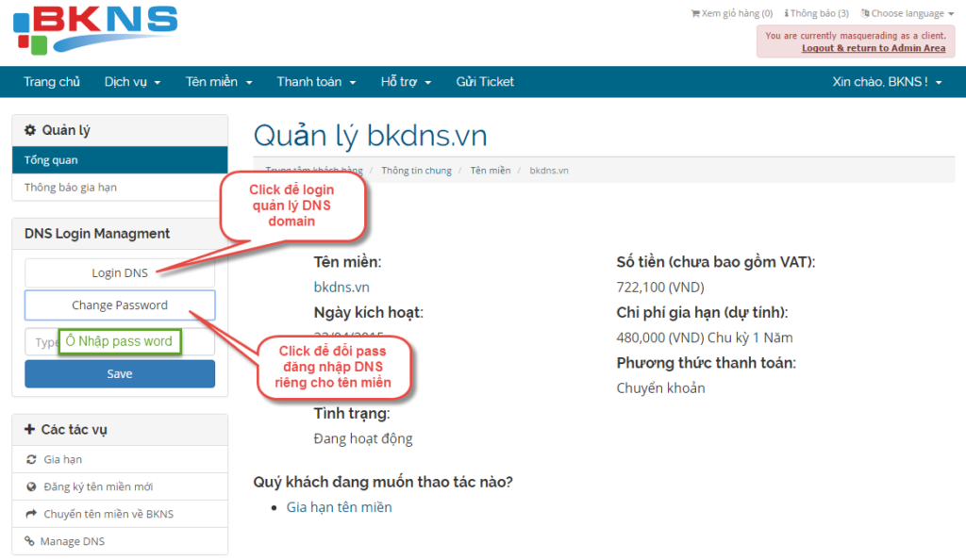Open the shopping cart (Xem giỏ hàng)
Screen dimensions: 966x560
pos(731,13)
